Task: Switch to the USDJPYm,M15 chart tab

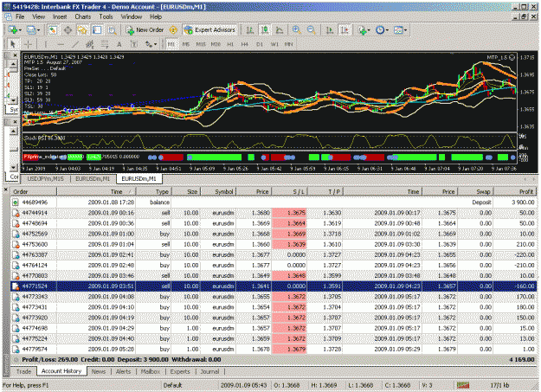Action: (x=45, y=179)
